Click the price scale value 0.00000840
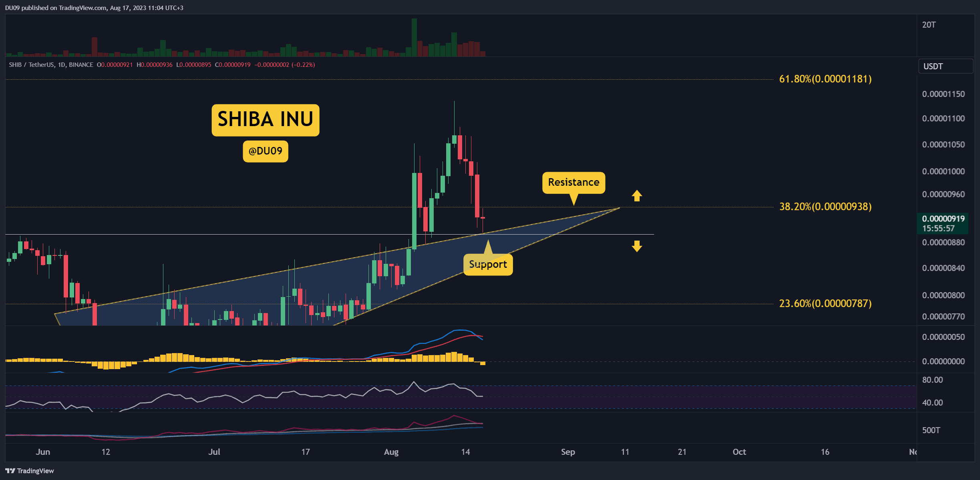Viewport: 980px width, 480px height. click(x=943, y=268)
